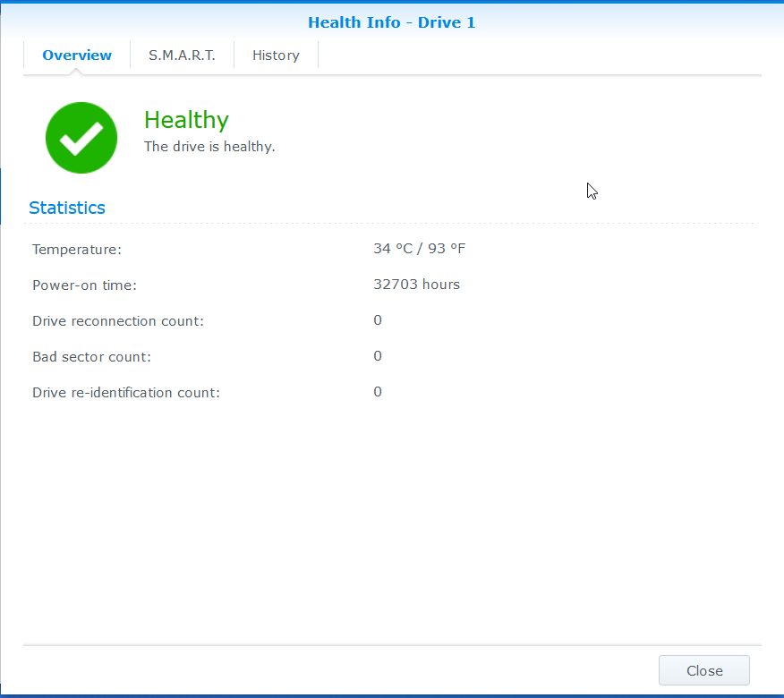This screenshot has height=698, width=784.
Task: Select the 32703 hours value
Action: point(416,285)
